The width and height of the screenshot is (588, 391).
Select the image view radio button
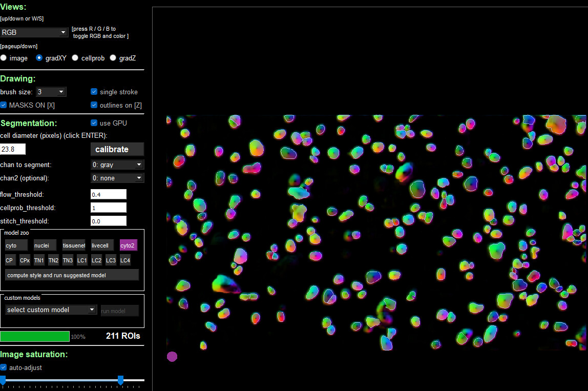tap(4, 58)
